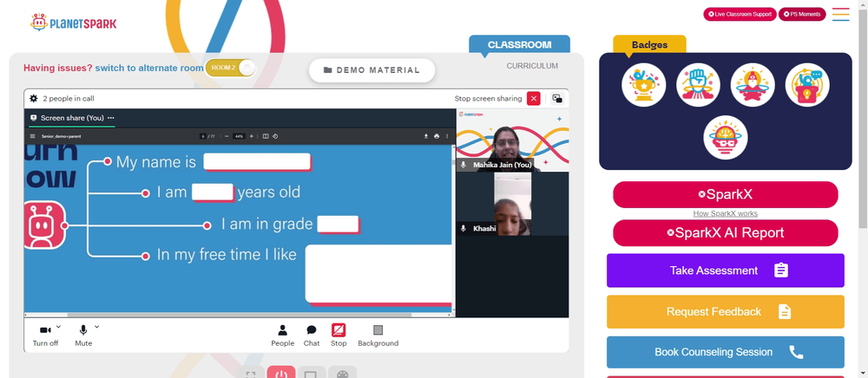Download the PDF using download icon

(x=426, y=136)
